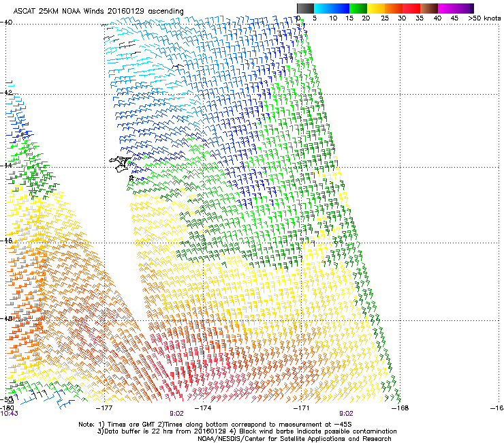Click the orange segment of the wind speed color bar
Image resolution: width=504 pixels, height=443 pixels.
tap(394, 8)
